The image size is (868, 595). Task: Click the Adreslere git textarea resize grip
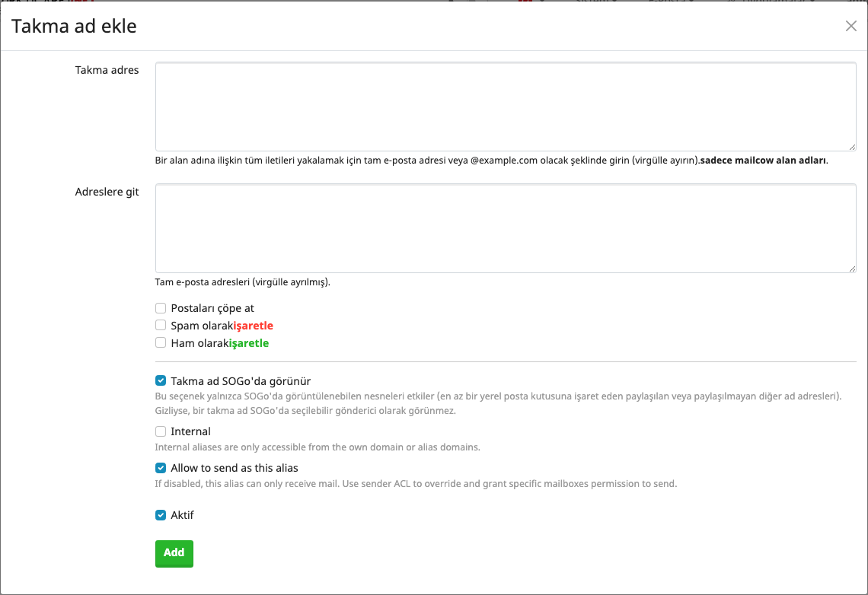852,268
